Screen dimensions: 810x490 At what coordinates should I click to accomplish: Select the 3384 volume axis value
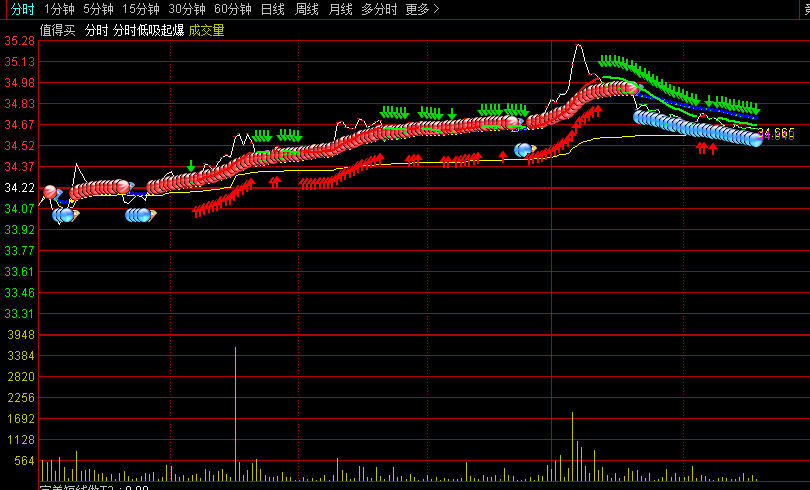click(x=21, y=356)
